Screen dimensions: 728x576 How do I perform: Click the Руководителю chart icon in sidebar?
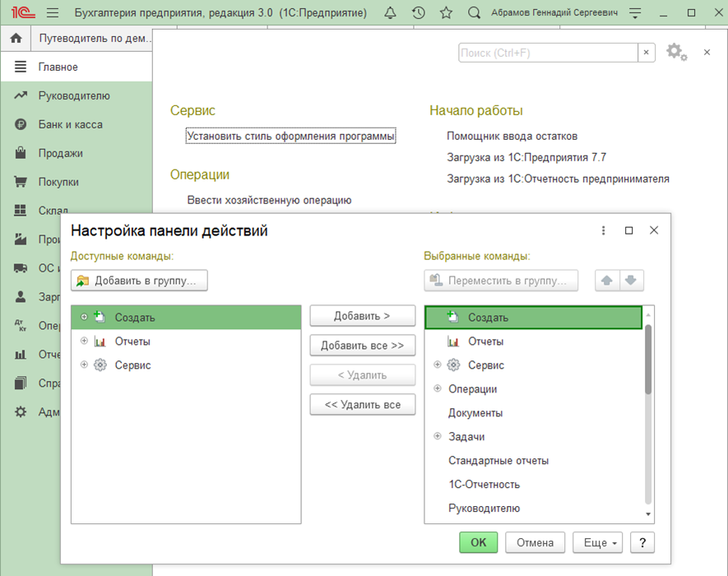pyautogui.click(x=21, y=95)
